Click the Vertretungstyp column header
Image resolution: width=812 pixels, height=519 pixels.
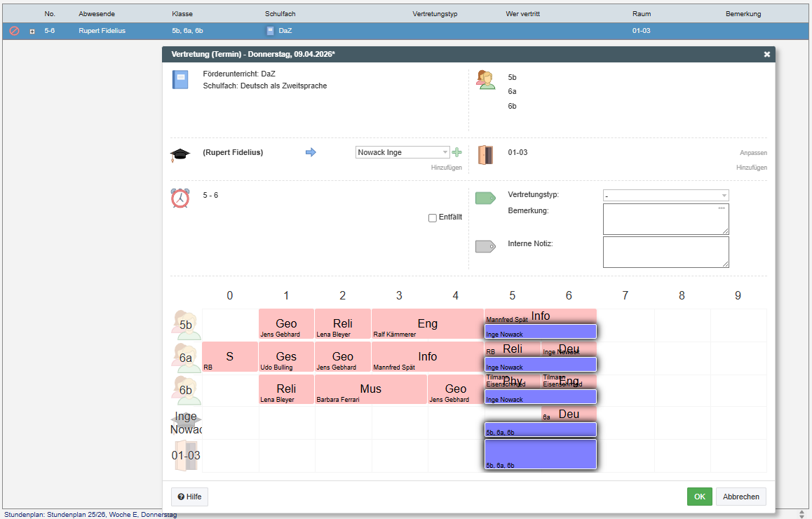pyautogui.click(x=435, y=14)
